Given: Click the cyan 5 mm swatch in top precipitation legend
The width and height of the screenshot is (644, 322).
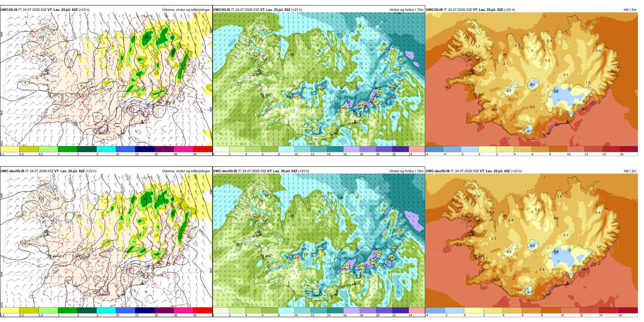Looking at the screenshot, I should (x=106, y=149).
